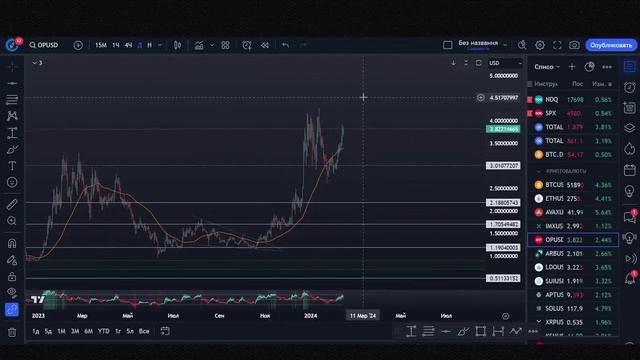This screenshot has height=360, width=640.
Task: Select the 4Ч timeframe
Action: (x=128, y=45)
